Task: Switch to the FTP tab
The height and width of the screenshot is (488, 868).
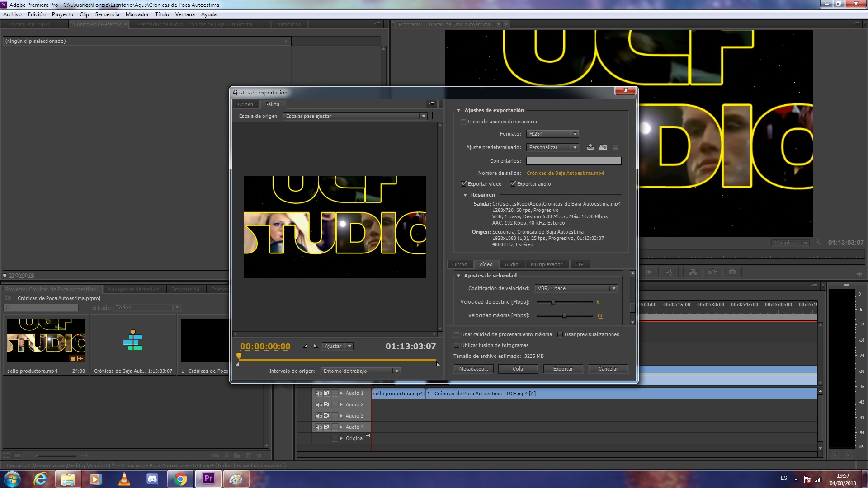Action: click(579, 264)
